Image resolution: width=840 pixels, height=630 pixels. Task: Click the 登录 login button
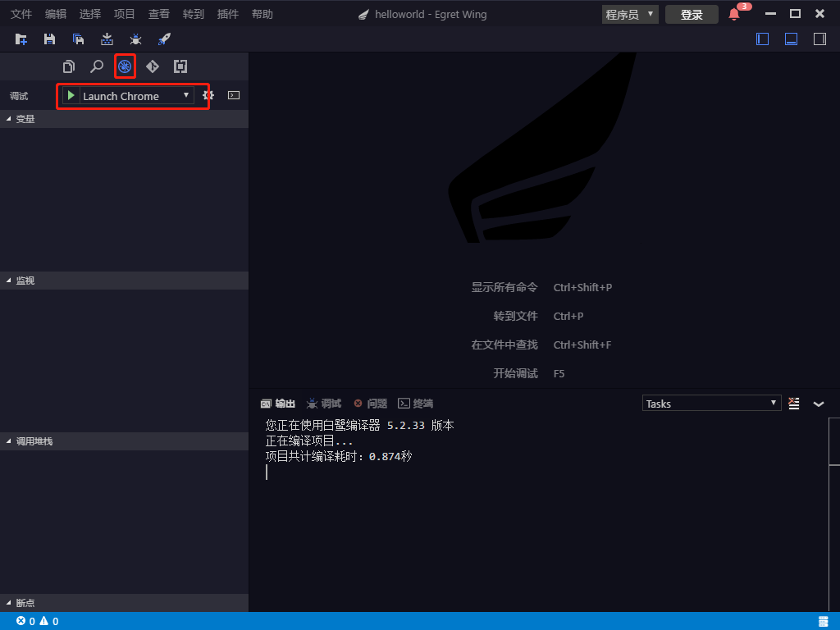click(x=692, y=15)
